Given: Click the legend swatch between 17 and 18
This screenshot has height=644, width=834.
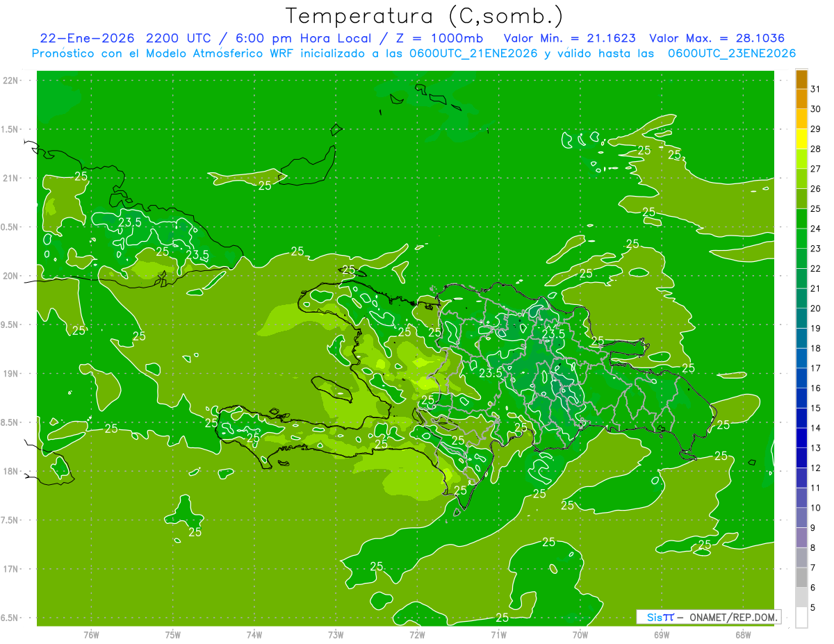Looking at the screenshot, I should 801,358.
